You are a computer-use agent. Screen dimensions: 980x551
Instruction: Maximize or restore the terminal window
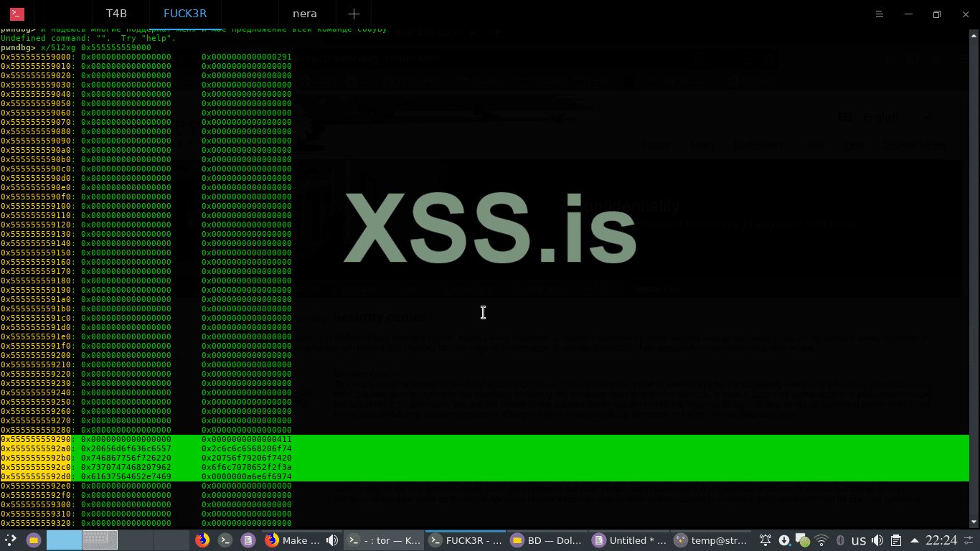(937, 14)
